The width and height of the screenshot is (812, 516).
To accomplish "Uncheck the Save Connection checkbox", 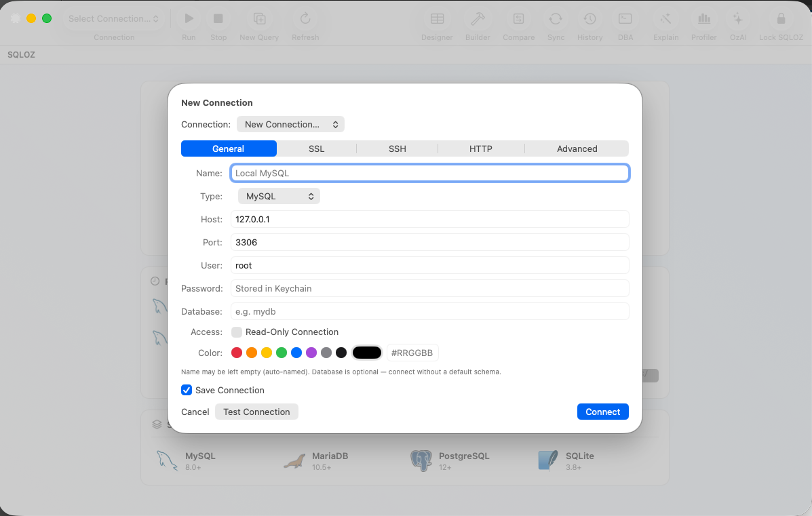I will (x=187, y=391).
